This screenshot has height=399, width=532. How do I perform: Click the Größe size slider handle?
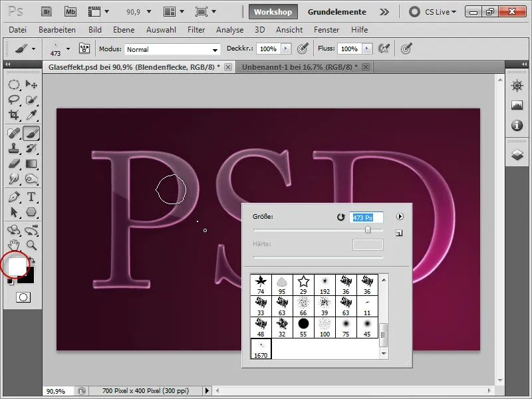pos(368,229)
